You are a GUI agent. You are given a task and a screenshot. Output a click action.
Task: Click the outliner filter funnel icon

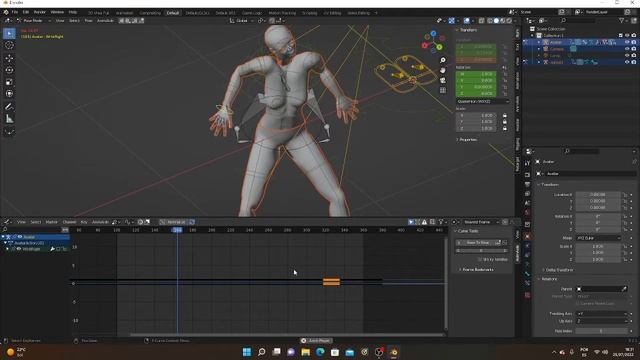point(622,20)
